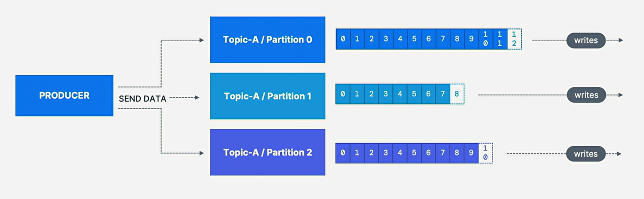The width and height of the screenshot is (644, 199).
Task: Choose offset 3 in Partition 1's log
Action: click(386, 94)
